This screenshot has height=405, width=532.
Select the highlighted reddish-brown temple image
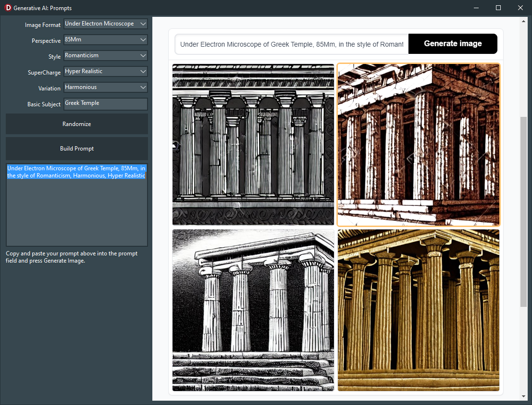(x=419, y=144)
